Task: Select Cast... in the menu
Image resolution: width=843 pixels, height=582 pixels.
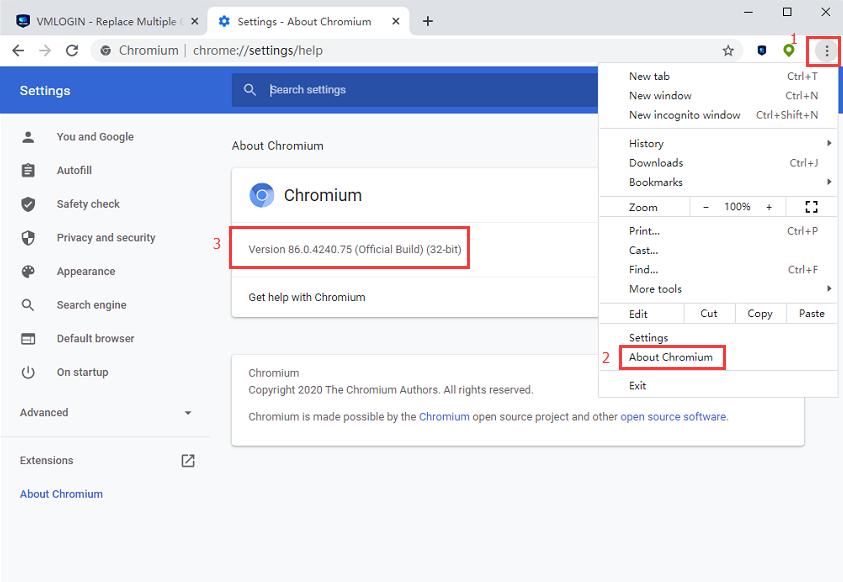Action: click(718, 250)
